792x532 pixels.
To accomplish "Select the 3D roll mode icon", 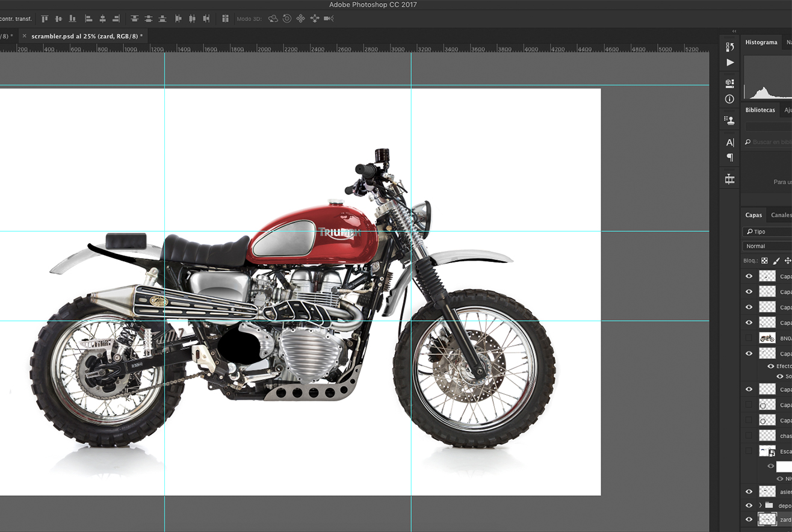I will (x=287, y=19).
